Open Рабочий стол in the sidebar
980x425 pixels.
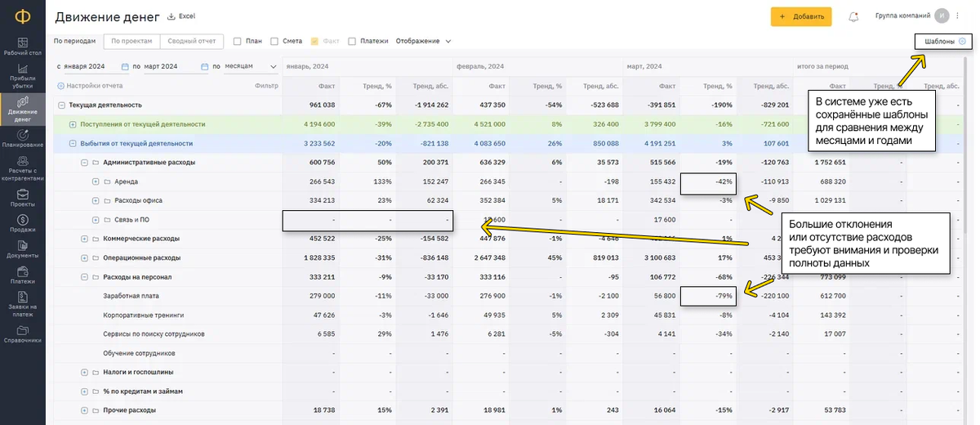[x=22, y=47]
